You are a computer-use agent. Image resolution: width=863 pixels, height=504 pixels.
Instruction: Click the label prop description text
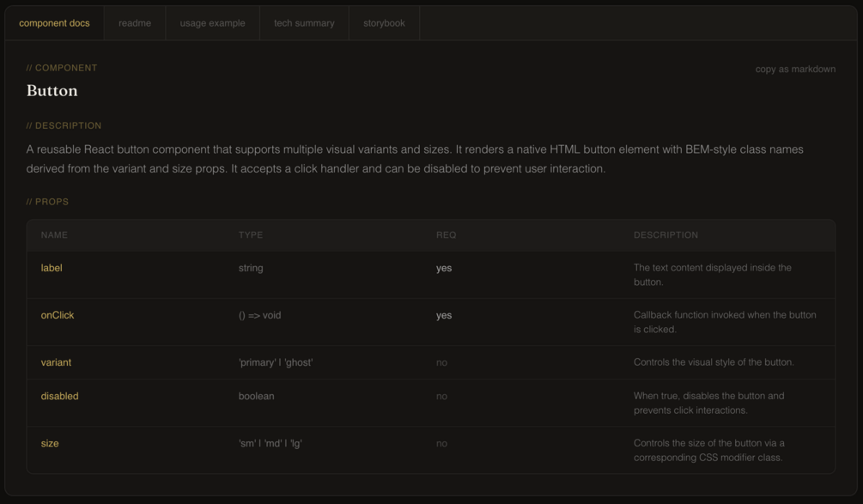point(712,275)
